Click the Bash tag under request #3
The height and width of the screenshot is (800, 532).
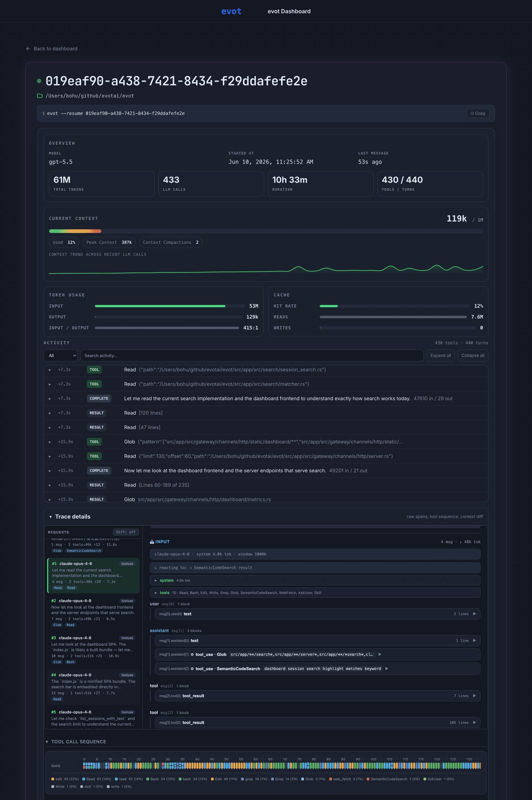(x=70, y=662)
